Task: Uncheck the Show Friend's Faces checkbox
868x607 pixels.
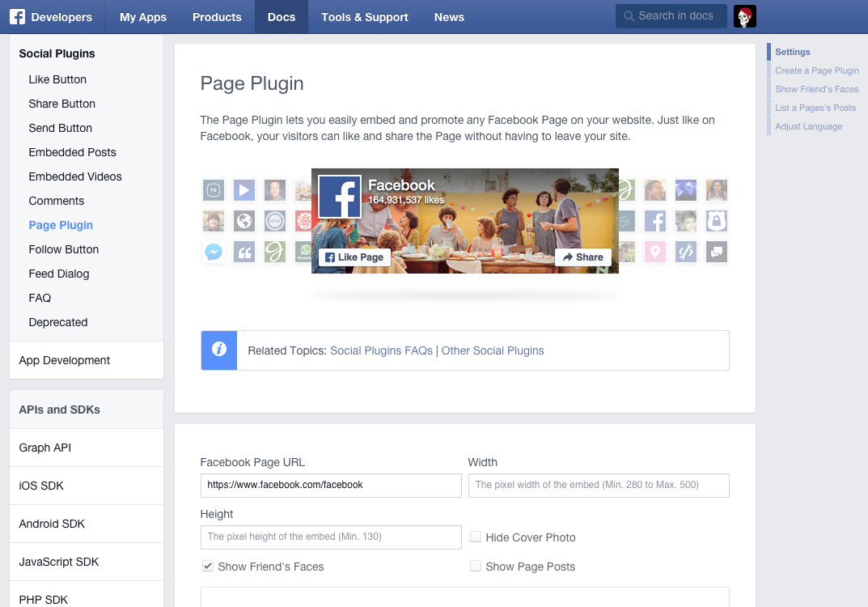Action: pos(208,566)
